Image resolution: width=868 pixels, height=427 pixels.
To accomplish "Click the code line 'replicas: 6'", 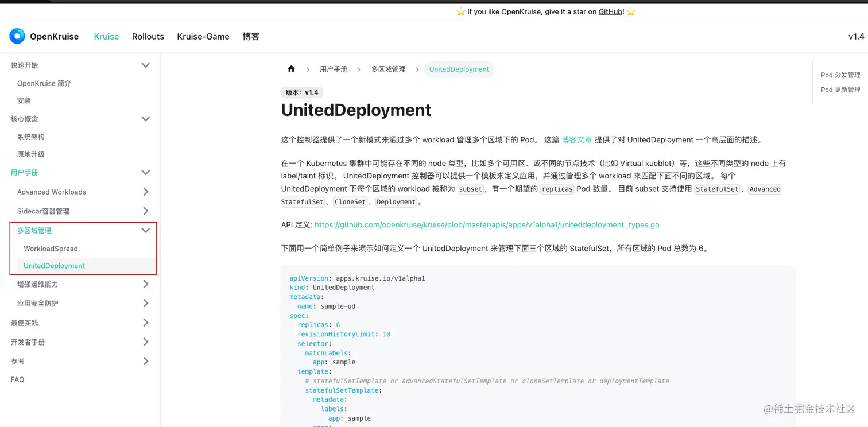I will [x=319, y=325].
